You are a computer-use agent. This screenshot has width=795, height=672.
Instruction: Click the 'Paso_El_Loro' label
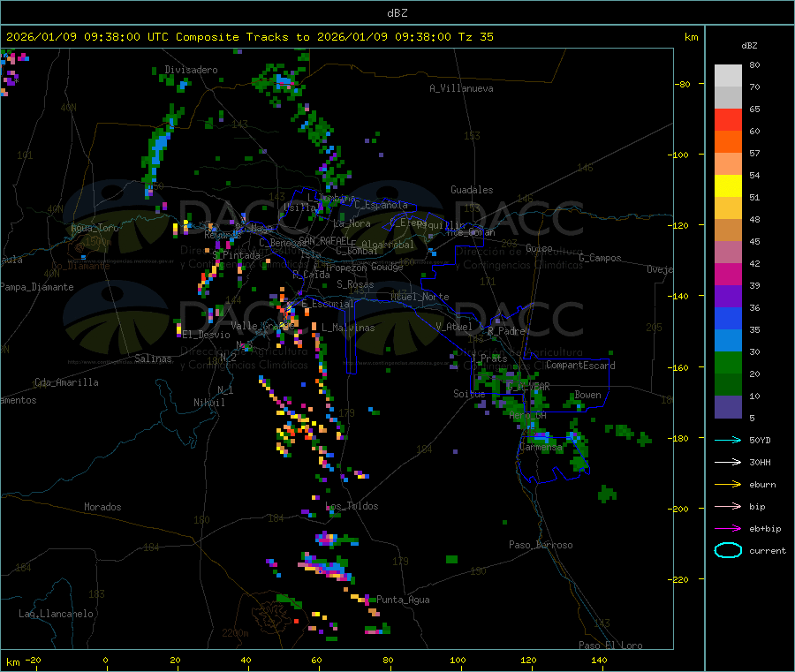tap(610, 646)
